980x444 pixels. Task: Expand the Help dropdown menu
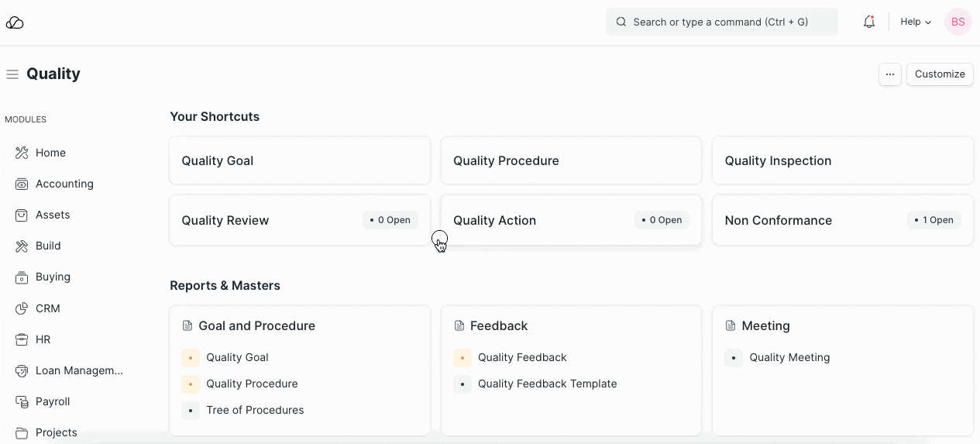click(915, 22)
